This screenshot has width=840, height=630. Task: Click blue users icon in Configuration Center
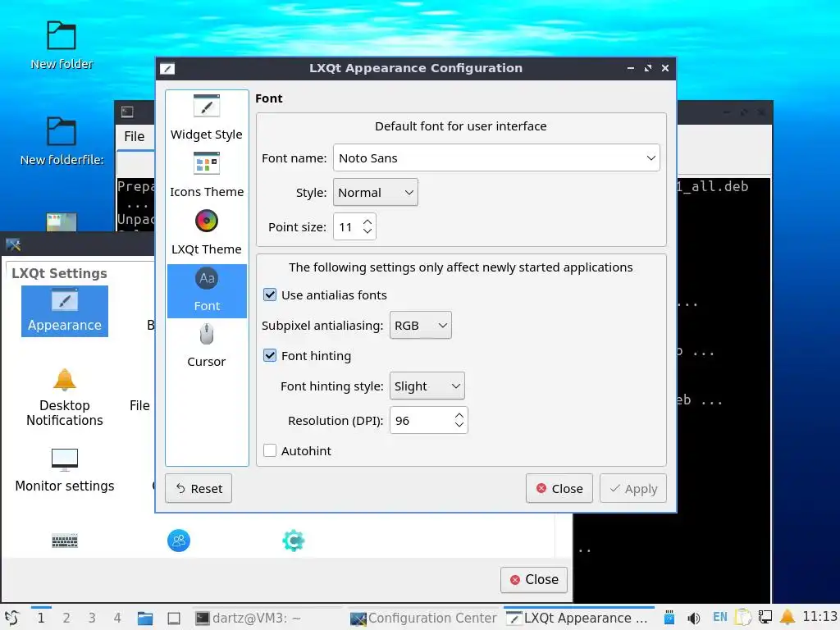pos(179,541)
